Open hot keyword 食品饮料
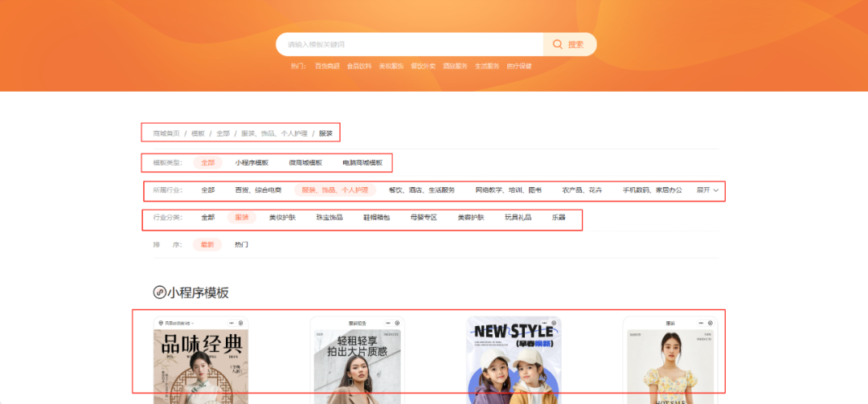 [359, 66]
